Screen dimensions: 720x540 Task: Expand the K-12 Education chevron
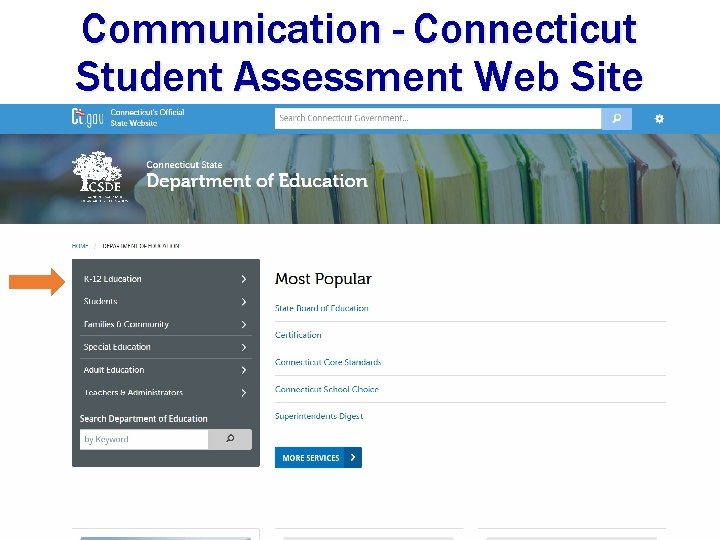[x=244, y=279]
